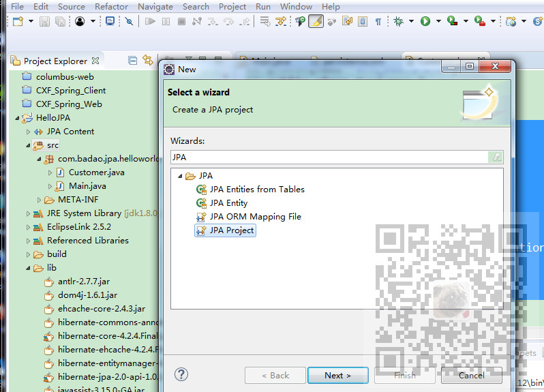The height and width of the screenshot is (392, 544).
Task: Click the Step Into toolbar icon
Action: point(212,22)
